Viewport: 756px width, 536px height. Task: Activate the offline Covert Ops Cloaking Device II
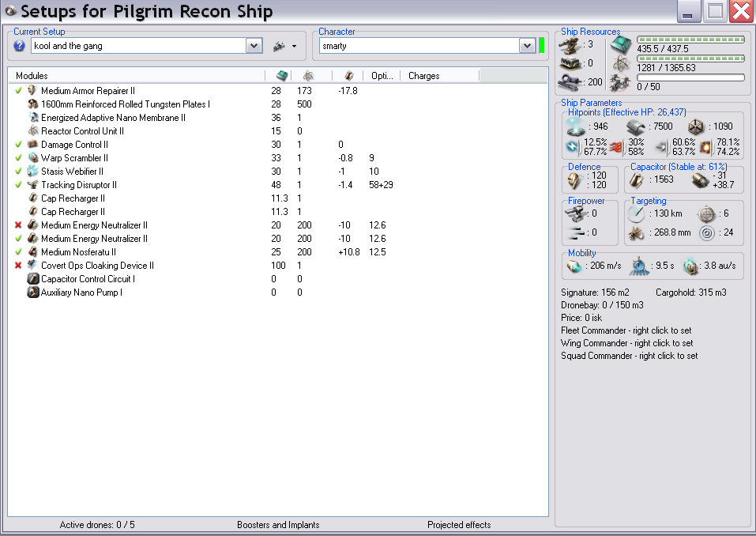(x=18, y=266)
